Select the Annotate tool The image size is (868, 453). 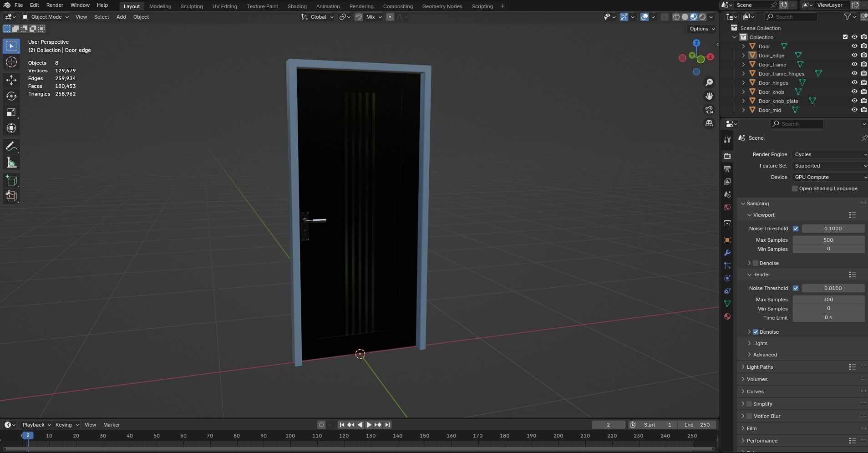coord(11,146)
